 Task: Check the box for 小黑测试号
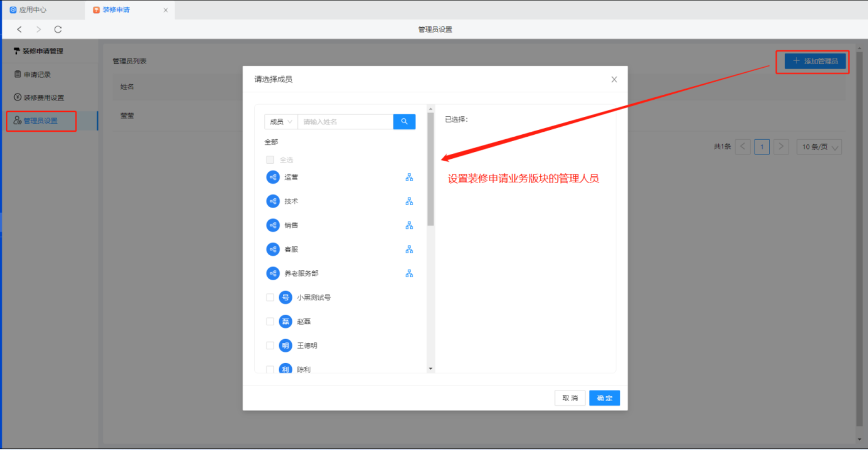[x=270, y=298]
